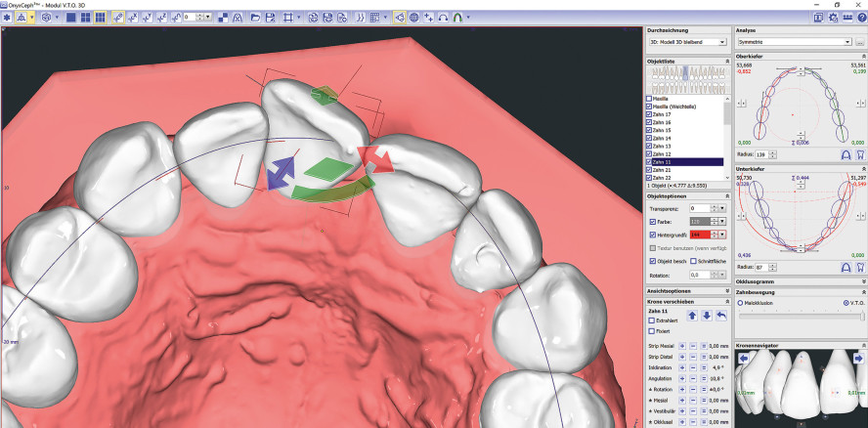868x428 pixels.
Task: Increase Strip Mesial with plus button
Action: (x=682, y=346)
